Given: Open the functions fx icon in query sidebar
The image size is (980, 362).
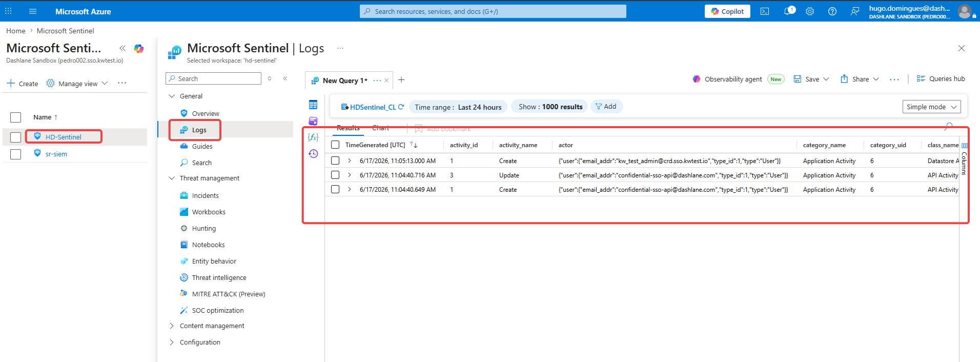Looking at the screenshot, I should coord(313,137).
